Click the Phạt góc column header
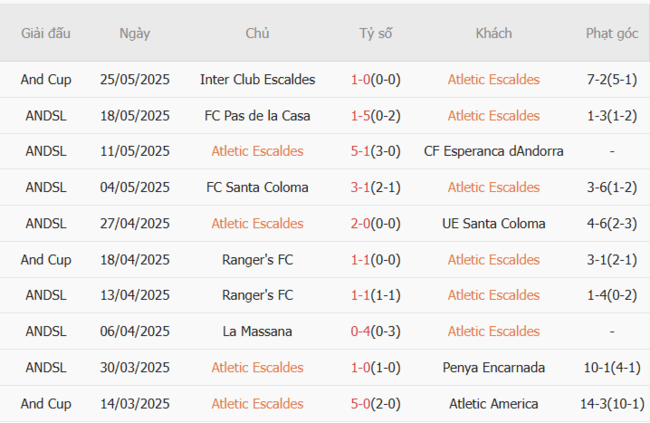 (611, 33)
